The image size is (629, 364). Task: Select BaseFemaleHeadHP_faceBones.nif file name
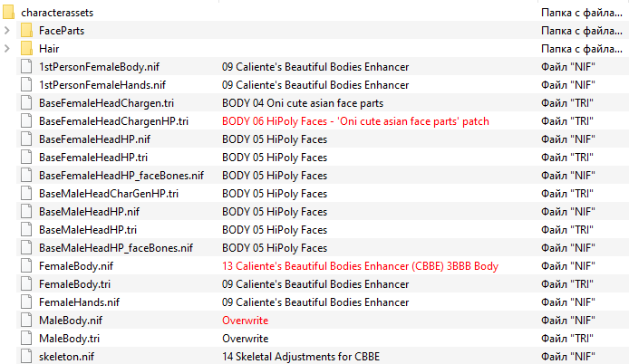(121, 175)
